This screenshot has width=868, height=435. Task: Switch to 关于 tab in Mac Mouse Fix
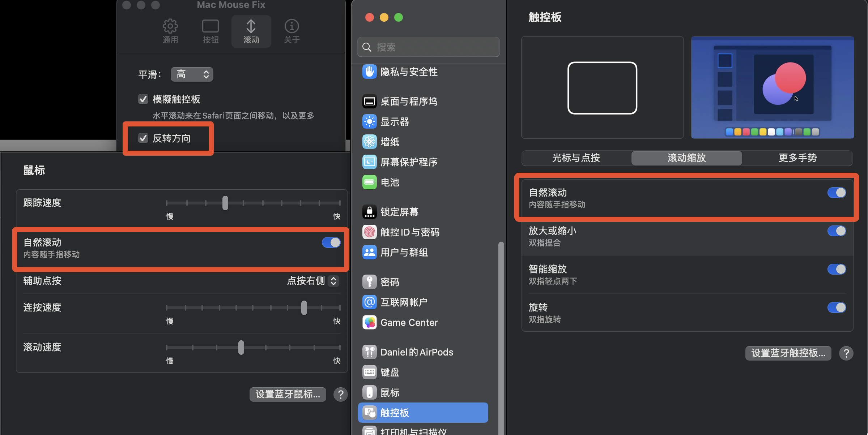point(292,31)
